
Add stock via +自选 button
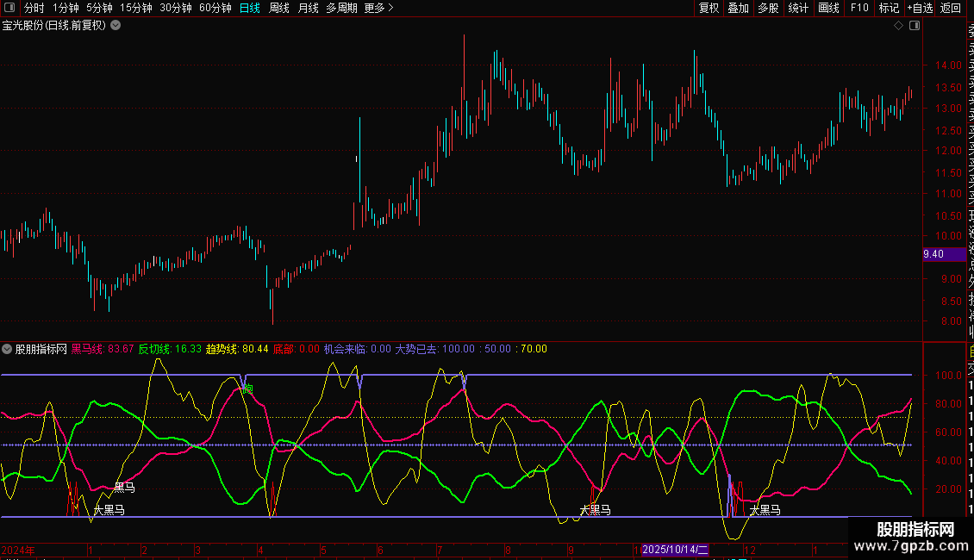coord(920,8)
